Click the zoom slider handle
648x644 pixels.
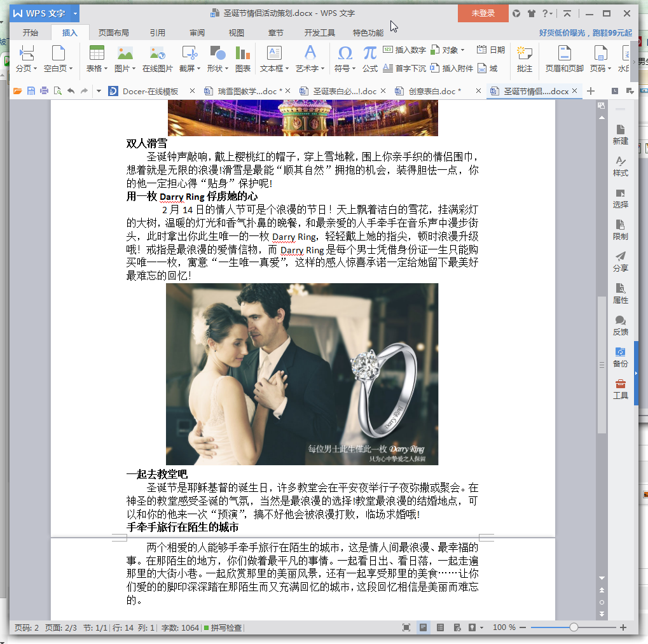574,627
